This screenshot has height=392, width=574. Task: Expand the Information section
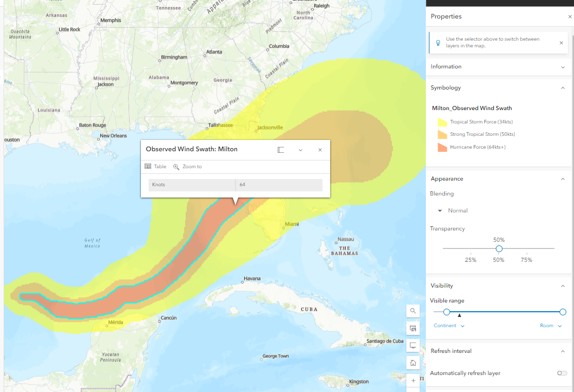pyautogui.click(x=563, y=66)
